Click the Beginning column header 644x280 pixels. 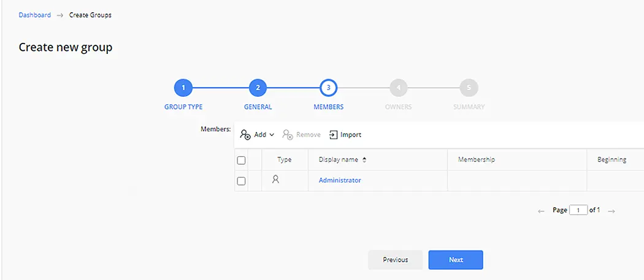612,160
